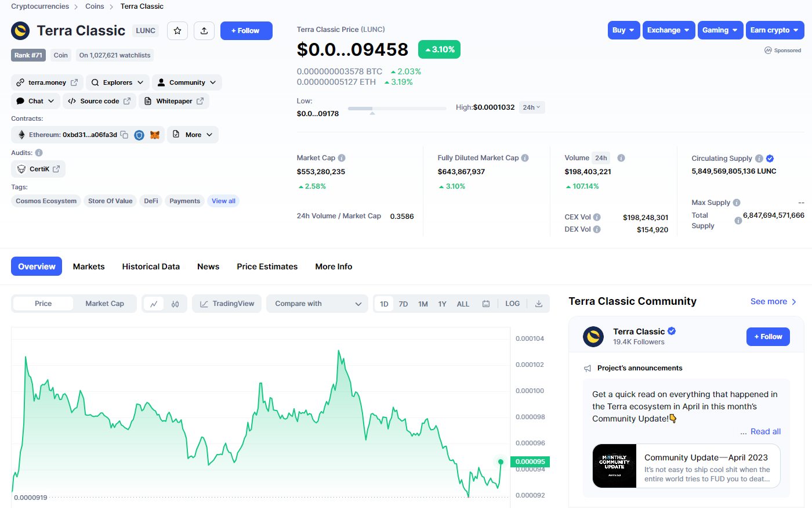The image size is (812, 508).
Task: Click the Fully Diluted Market Cap info icon
Action: (x=525, y=158)
